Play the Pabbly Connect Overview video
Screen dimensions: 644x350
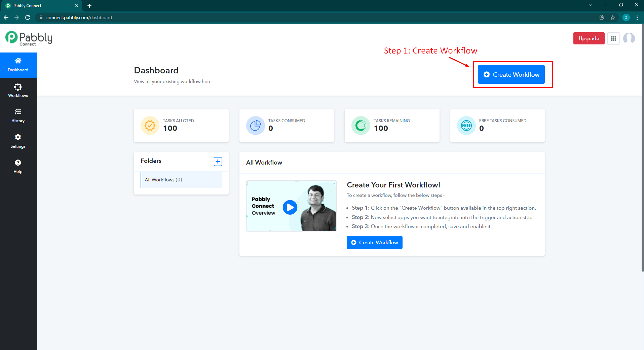(x=290, y=207)
